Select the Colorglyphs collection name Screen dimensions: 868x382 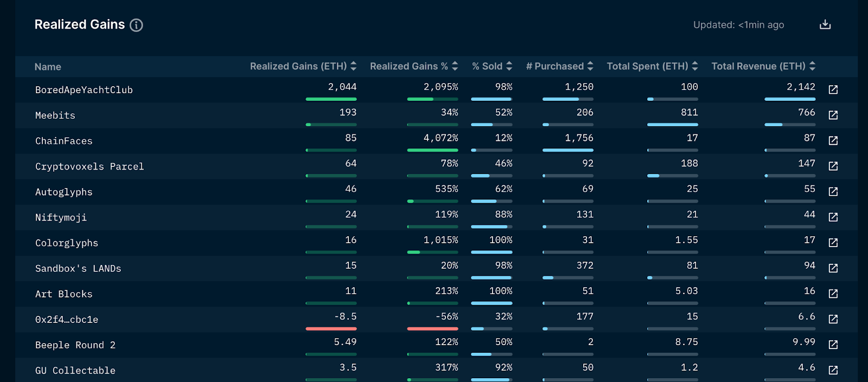click(67, 243)
